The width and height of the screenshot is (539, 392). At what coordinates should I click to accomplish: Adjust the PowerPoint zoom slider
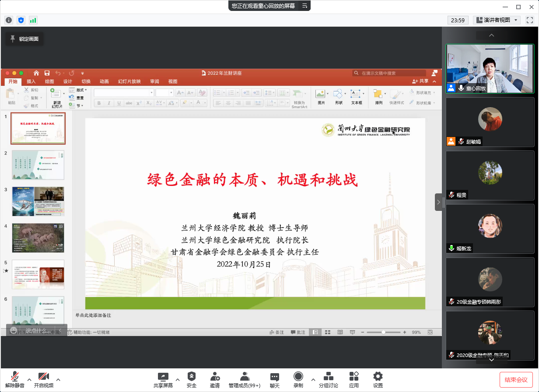[x=384, y=332]
